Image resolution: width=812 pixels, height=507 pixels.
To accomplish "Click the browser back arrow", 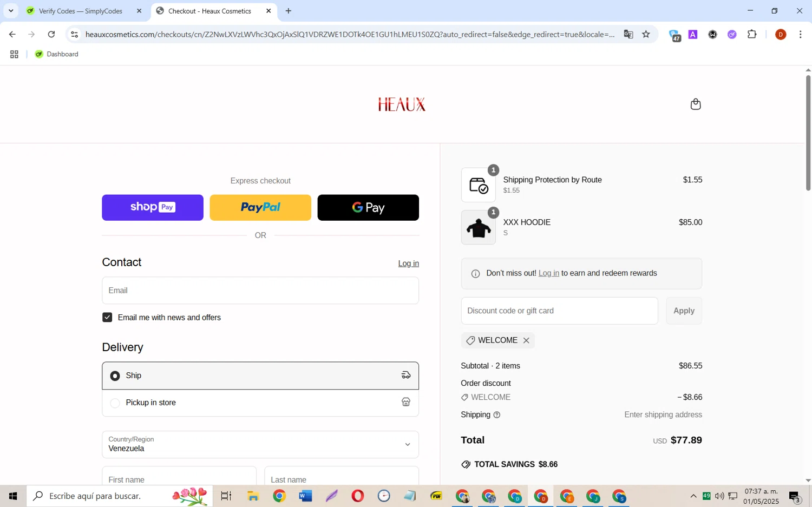I will click(12, 35).
